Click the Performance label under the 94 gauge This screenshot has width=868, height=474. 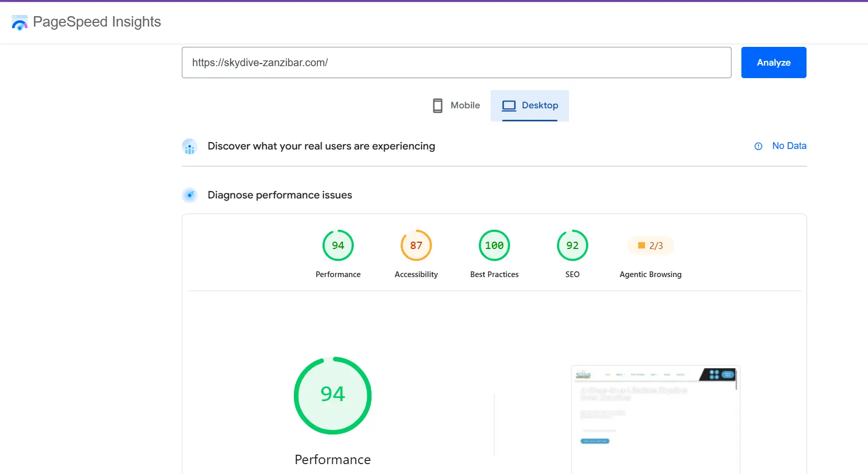(338, 275)
